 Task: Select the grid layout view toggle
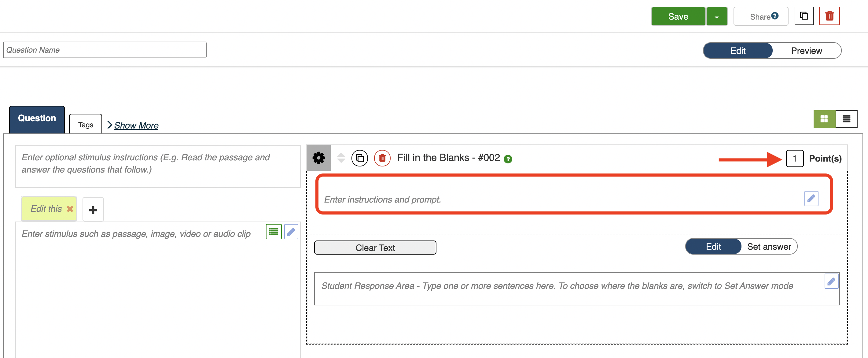(x=824, y=119)
